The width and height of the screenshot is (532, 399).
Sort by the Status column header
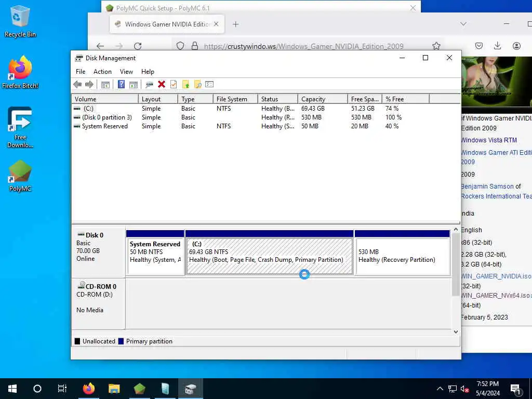278,99
